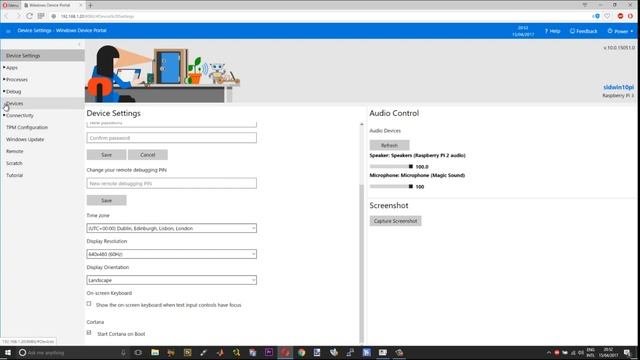
Task: Collapse the sidebar with small arrow
Action: coord(79,44)
